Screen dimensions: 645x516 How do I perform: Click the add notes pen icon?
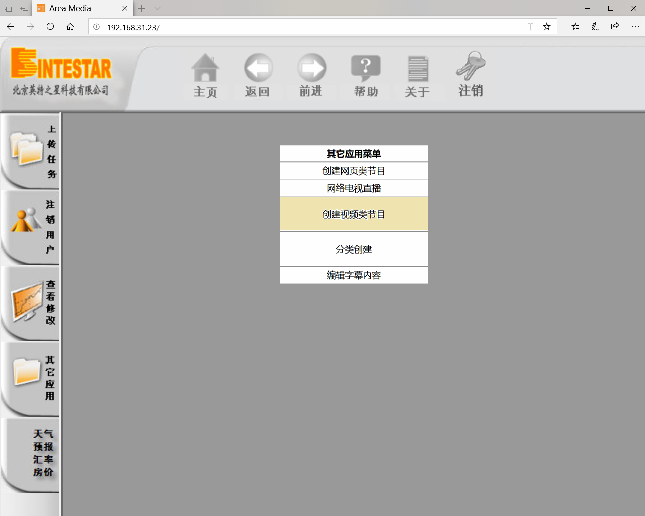click(595, 27)
